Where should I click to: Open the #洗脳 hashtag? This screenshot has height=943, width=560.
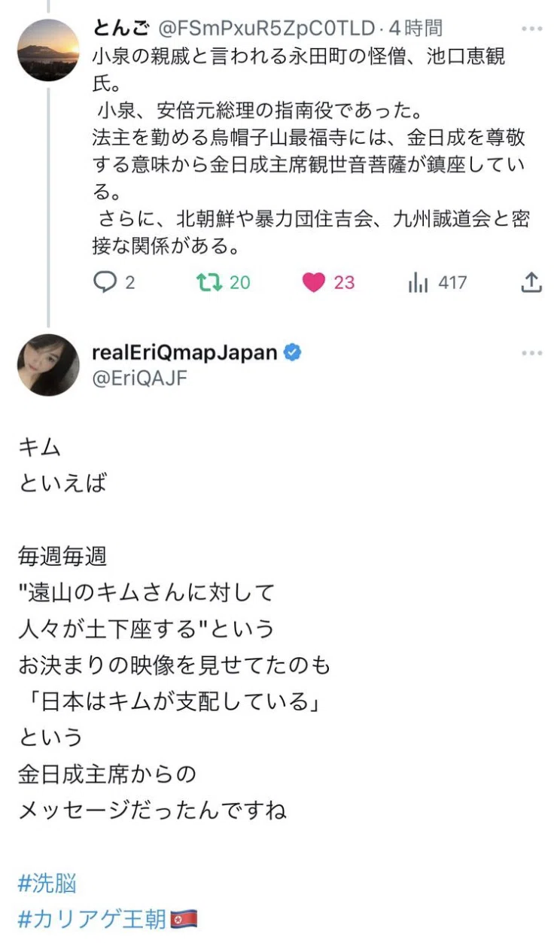47,884
